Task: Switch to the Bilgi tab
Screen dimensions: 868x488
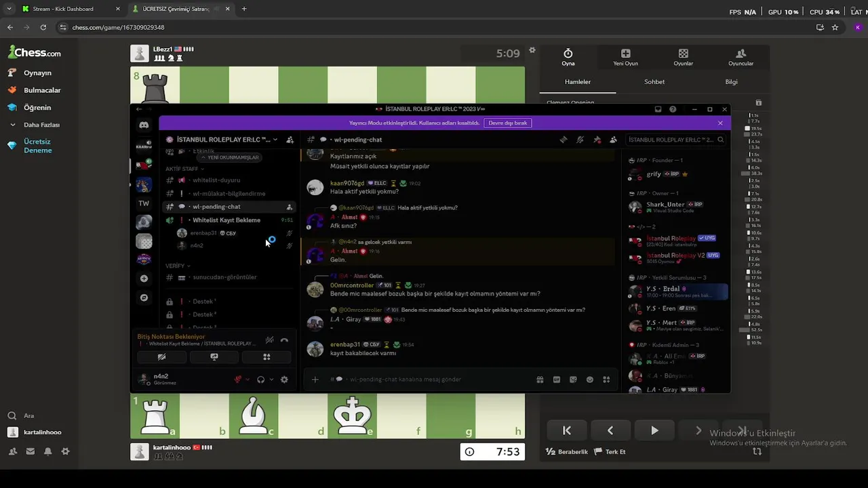Action: pyautogui.click(x=731, y=82)
